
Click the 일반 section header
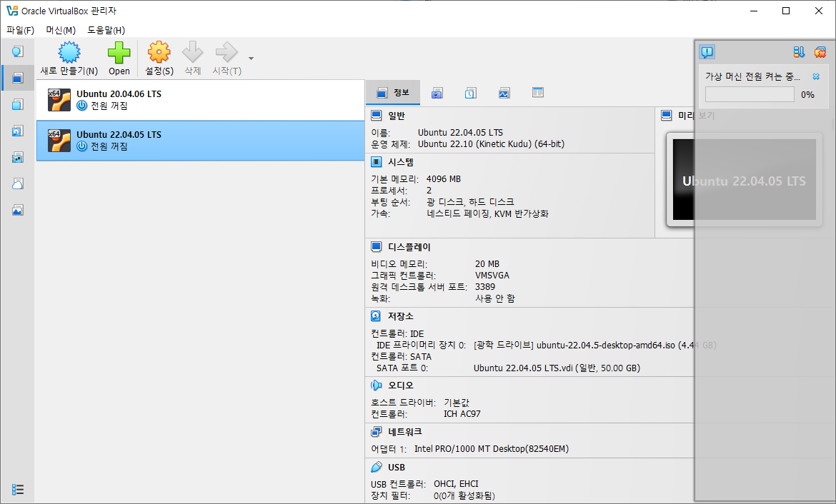[x=396, y=116]
